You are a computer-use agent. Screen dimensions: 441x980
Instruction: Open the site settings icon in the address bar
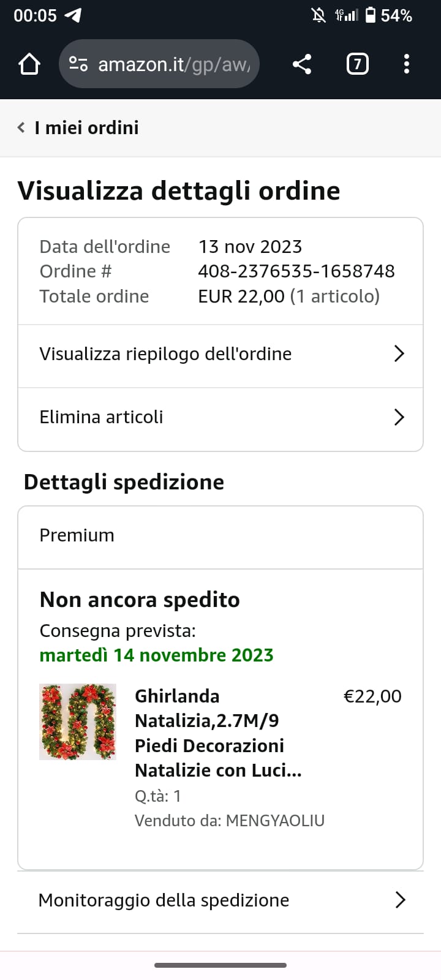point(78,64)
